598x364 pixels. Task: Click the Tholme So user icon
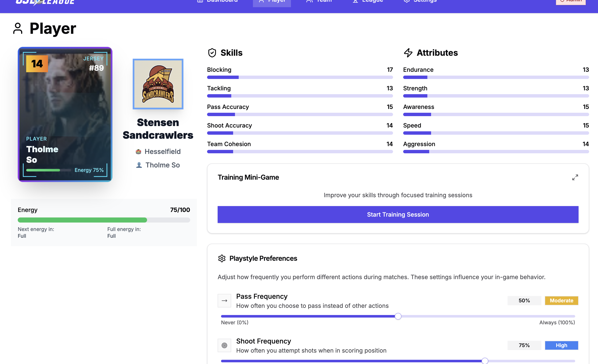139,165
